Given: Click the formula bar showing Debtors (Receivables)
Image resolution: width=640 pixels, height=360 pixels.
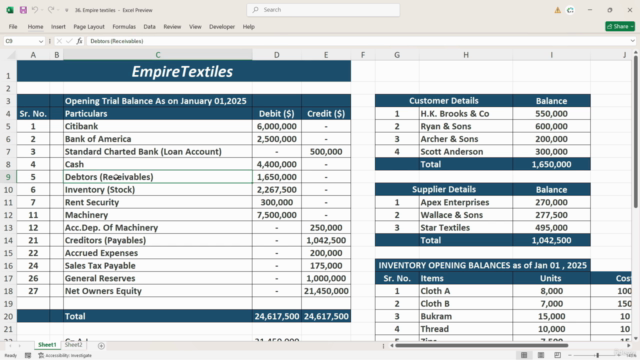Looking at the screenshot, I should (x=357, y=41).
